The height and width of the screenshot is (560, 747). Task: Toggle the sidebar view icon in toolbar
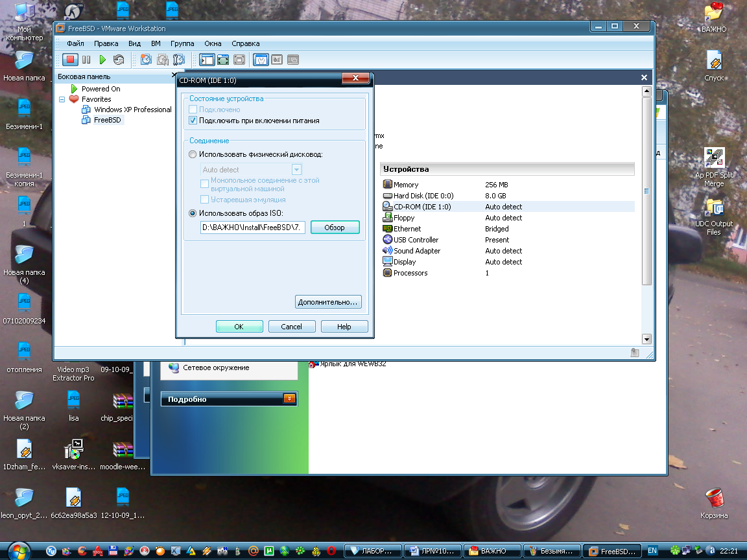click(x=207, y=60)
